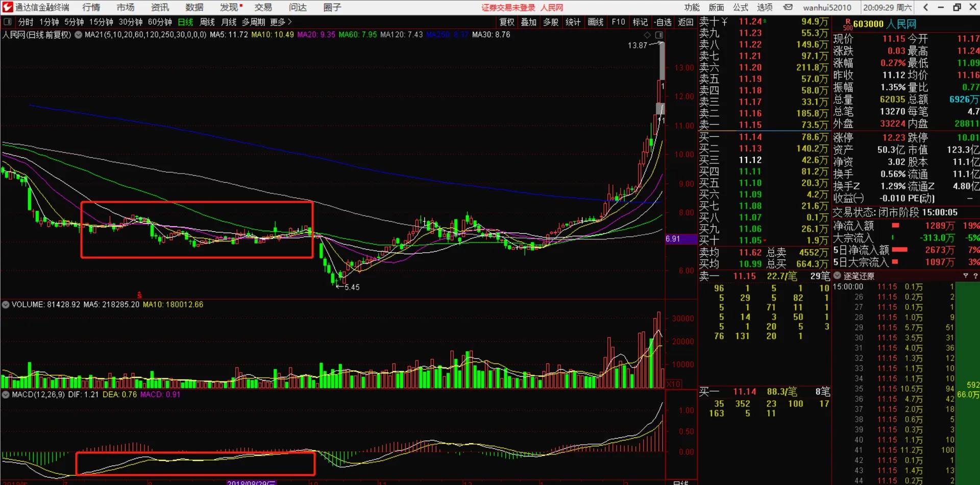Click the 20:09:29 周六 clock
The height and width of the screenshot is (485, 980).
point(888,7)
